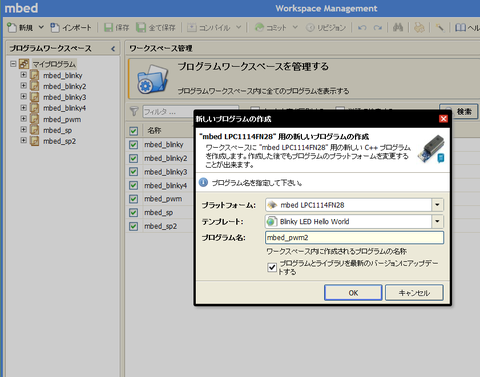
Task: Toggle update to latest version checkbox
Action: (x=272, y=267)
